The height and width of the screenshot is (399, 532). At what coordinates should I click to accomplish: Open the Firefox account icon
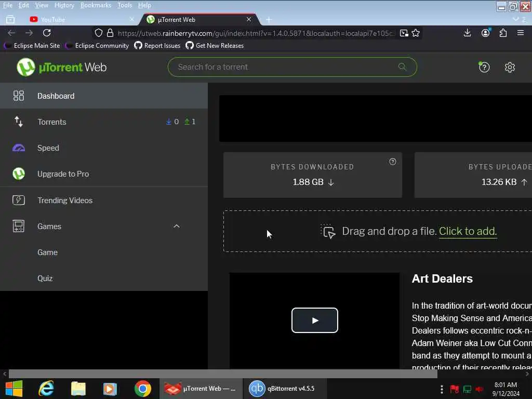486,33
